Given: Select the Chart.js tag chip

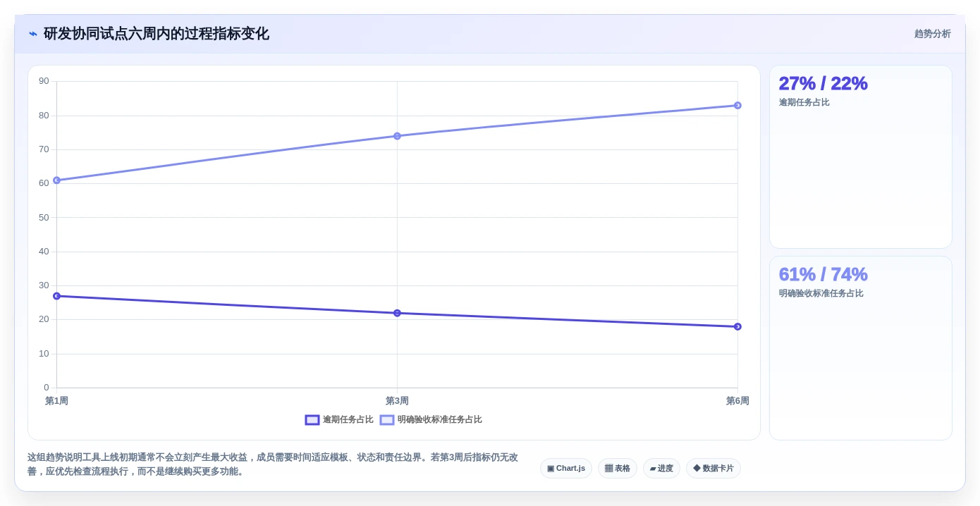Looking at the screenshot, I should [x=566, y=469].
